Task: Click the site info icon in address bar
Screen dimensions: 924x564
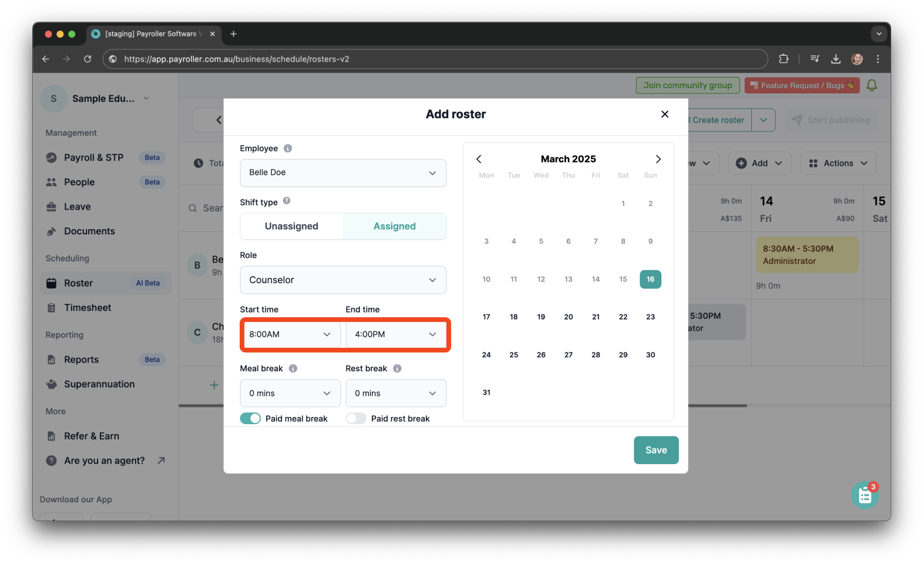Action: pyautogui.click(x=113, y=59)
